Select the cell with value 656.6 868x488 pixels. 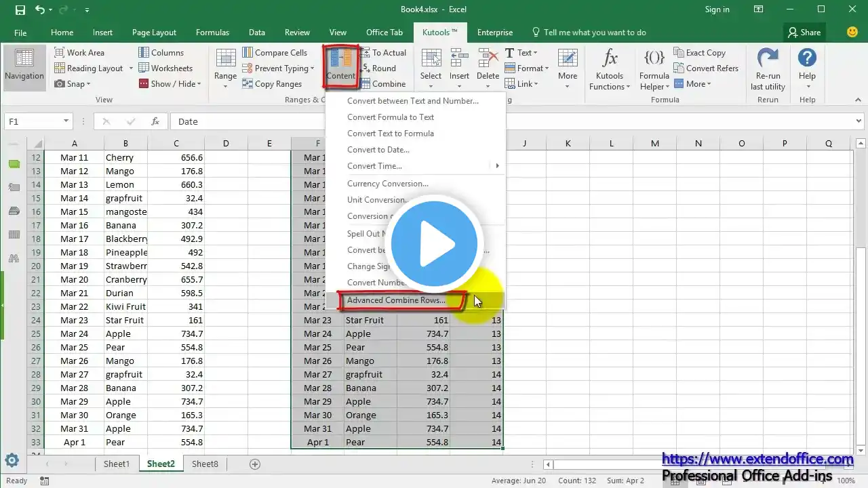click(176, 158)
